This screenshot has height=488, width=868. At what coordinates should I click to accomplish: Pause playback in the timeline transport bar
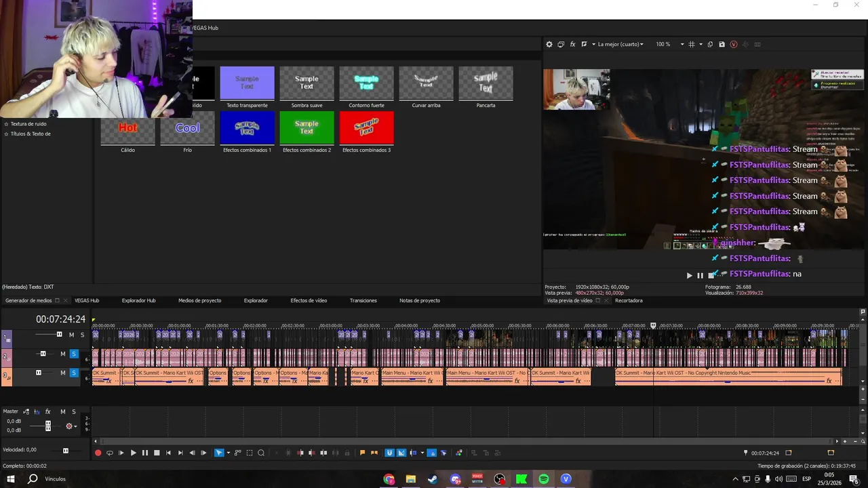(145, 453)
